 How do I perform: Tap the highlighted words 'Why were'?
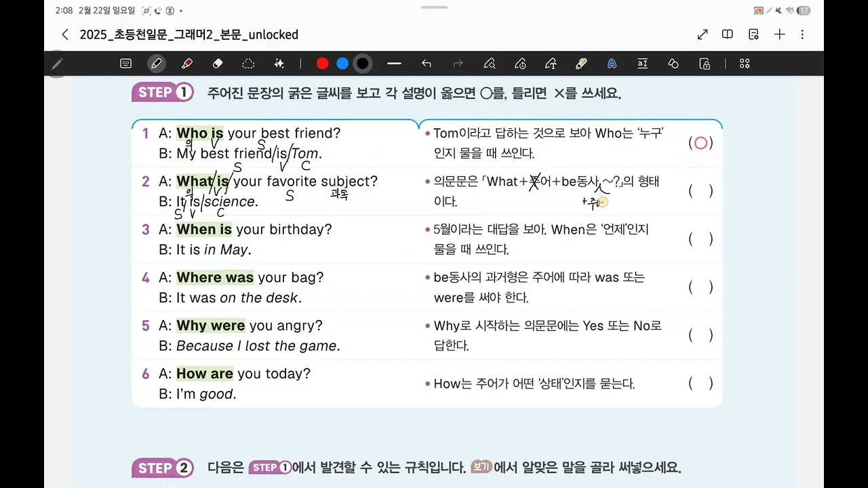[211, 326]
